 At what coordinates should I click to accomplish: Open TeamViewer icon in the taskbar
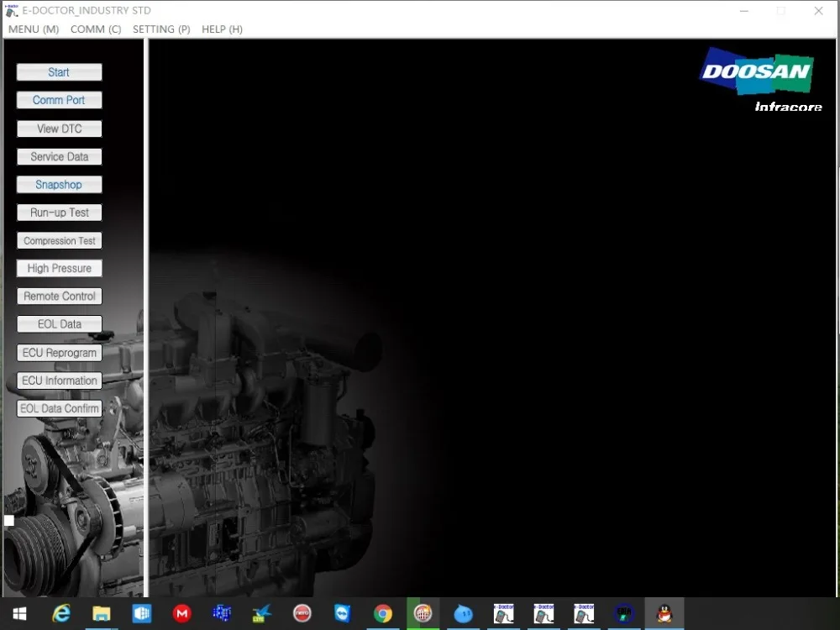(343, 614)
